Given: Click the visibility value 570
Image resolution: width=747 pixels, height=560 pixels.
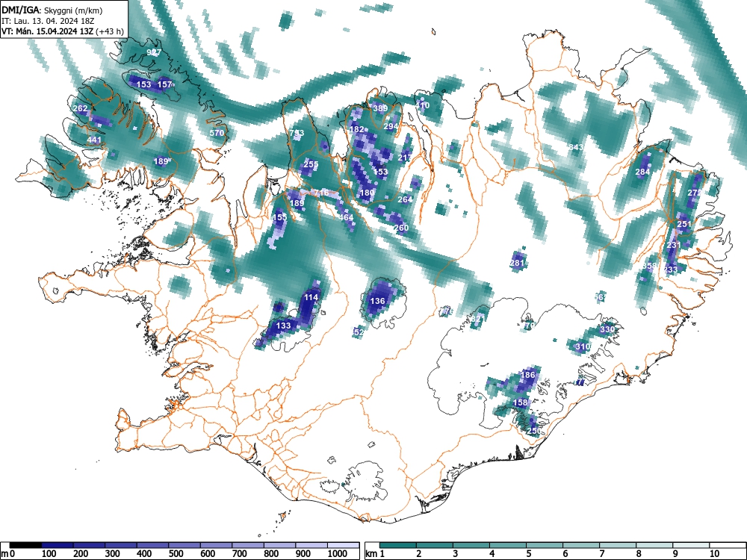Looking at the screenshot, I should pyautogui.click(x=217, y=133).
